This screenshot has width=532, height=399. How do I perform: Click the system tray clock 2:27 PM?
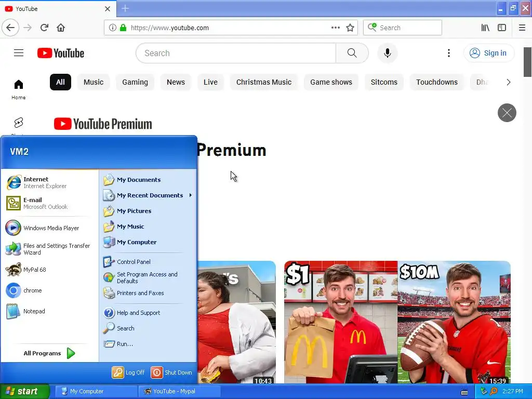pyautogui.click(x=513, y=391)
